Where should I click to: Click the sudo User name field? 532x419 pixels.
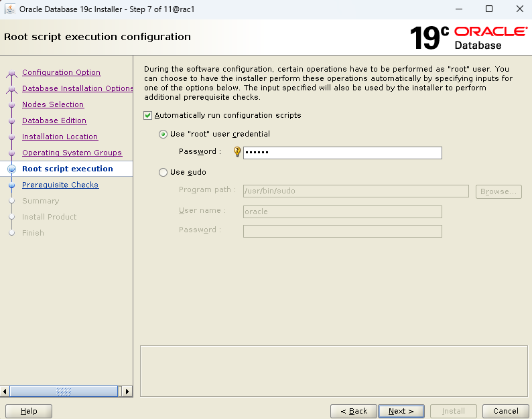pos(342,212)
